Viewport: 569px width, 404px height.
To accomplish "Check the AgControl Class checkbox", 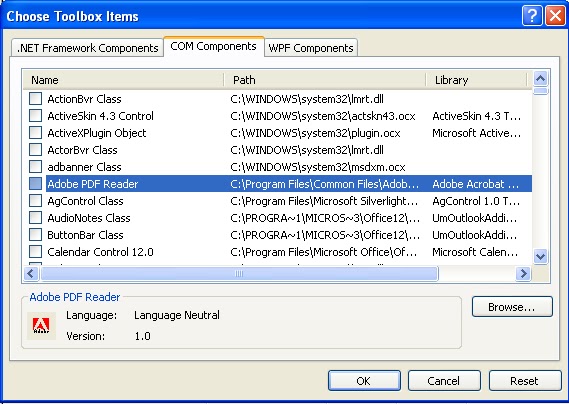I will click(x=35, y=201).
